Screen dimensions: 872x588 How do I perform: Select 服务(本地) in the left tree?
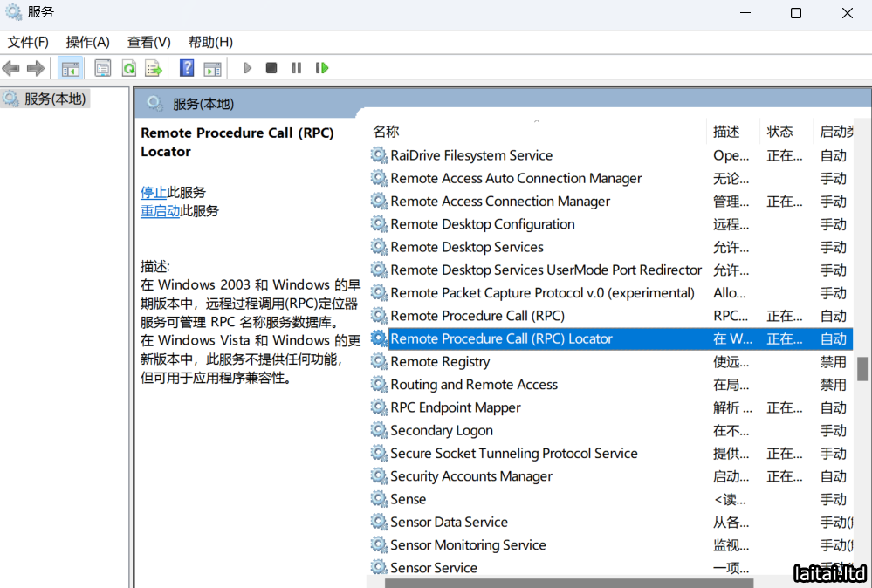(54, 99)
